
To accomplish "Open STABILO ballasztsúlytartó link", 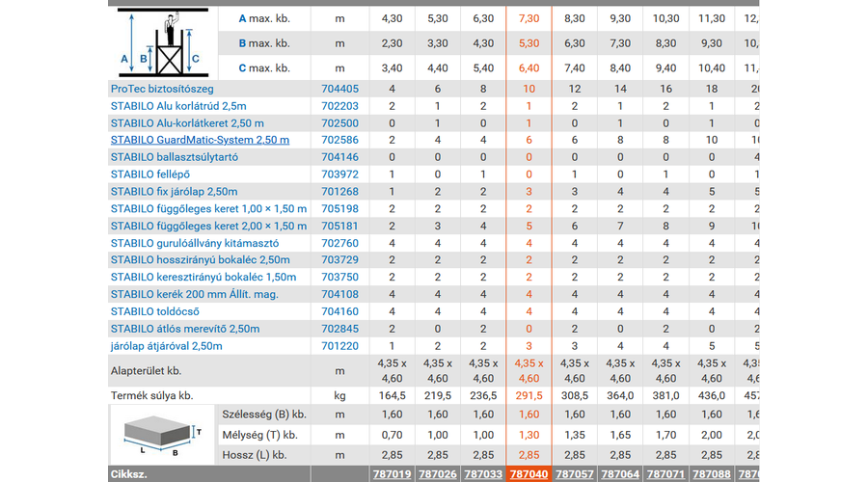I will (175, 157).
